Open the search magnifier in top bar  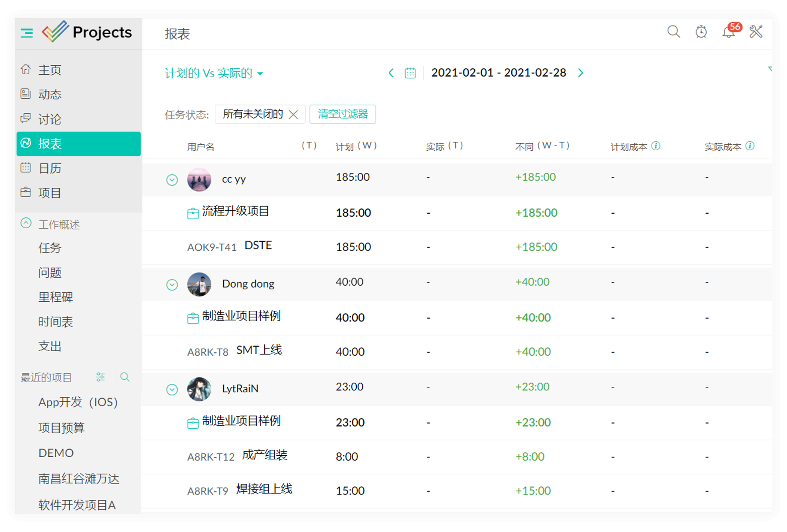pos(673,32)
